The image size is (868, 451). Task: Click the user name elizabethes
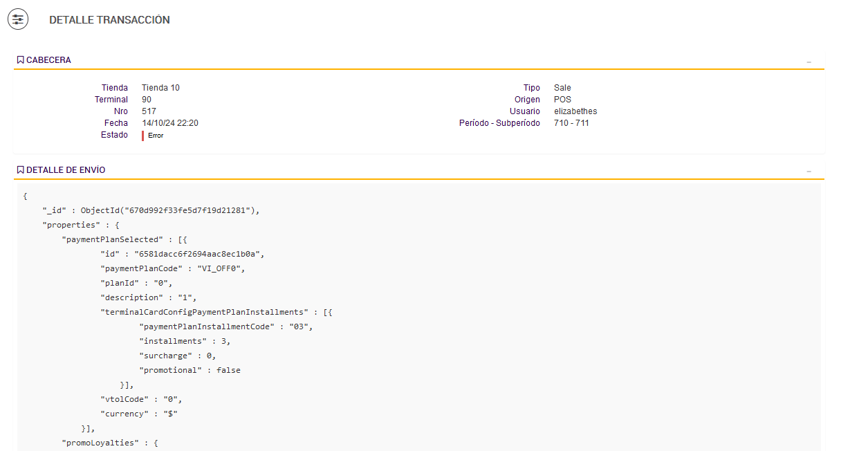pos(575,111)
